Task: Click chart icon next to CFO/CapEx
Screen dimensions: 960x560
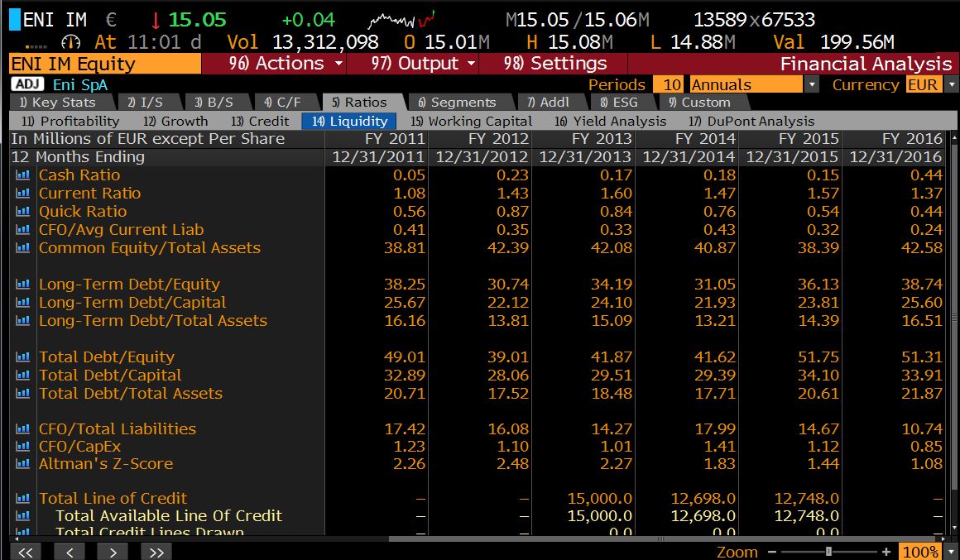Action: click(x=22, y=447)
